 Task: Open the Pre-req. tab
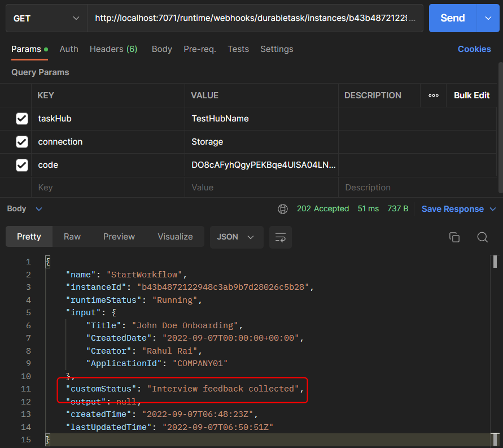tap(200, 49)
